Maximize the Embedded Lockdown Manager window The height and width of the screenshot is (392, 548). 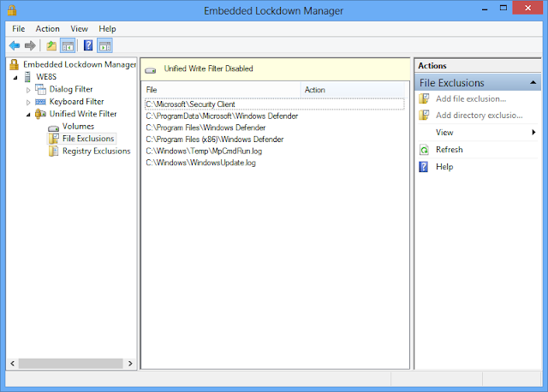(x=503, y=9)
